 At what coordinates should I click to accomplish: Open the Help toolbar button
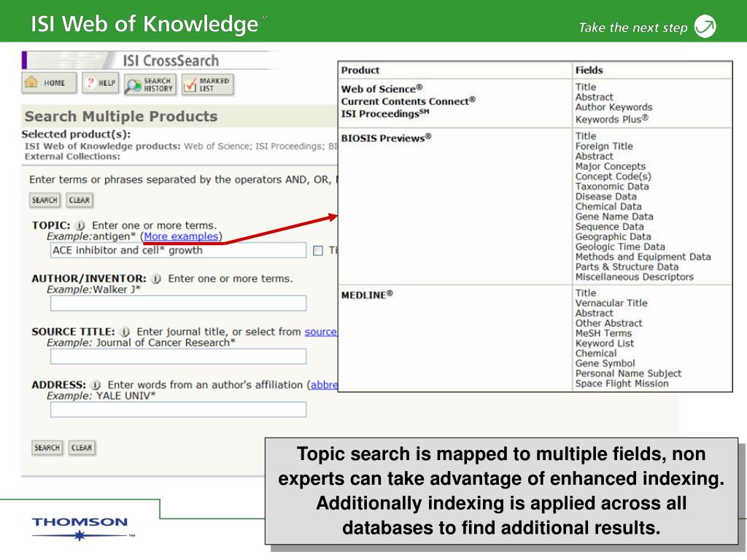tap(100, 83)
